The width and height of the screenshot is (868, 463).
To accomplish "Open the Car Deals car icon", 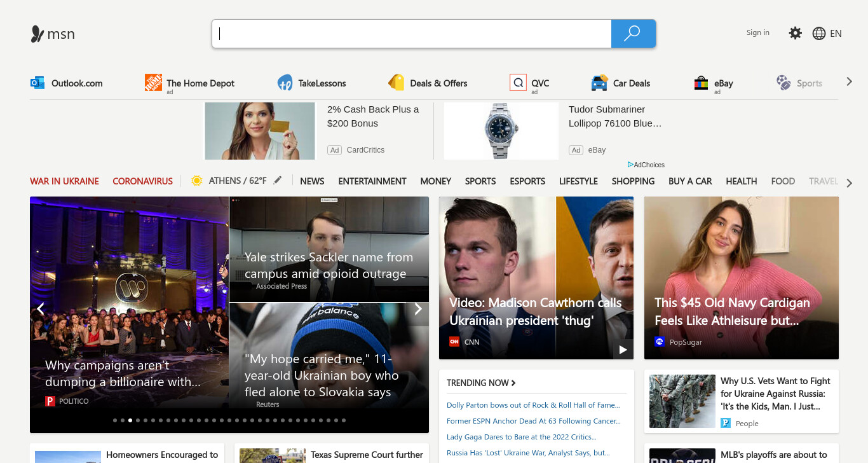I will pos(599,83).
